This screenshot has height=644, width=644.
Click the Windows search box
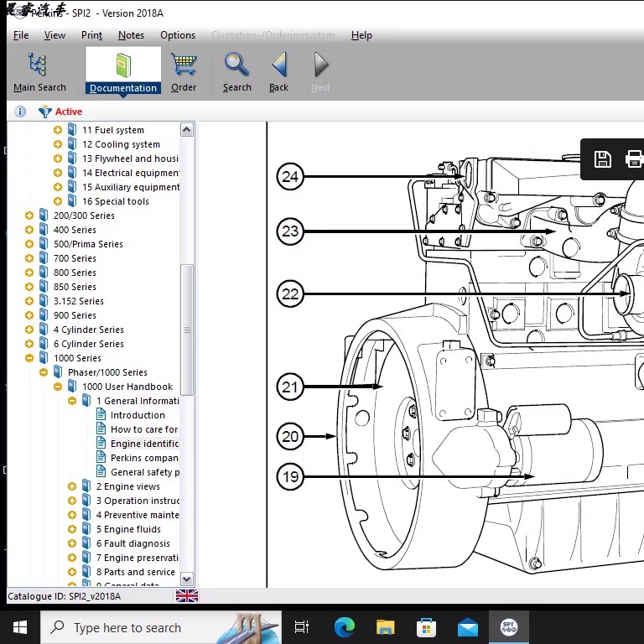click(127, 627)
